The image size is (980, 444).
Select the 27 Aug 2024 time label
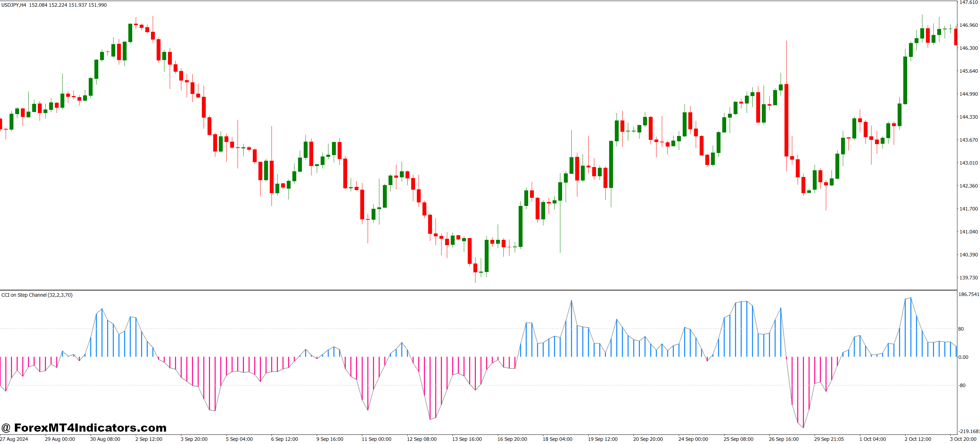coord(14,439)
